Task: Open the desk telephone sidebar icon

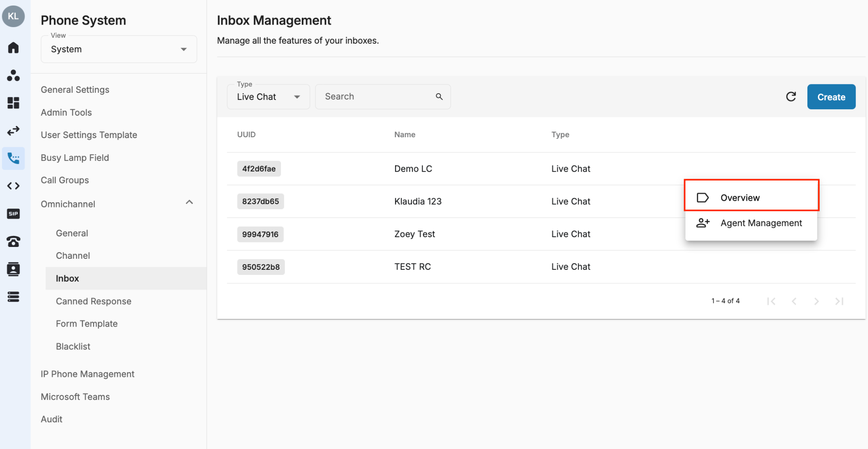Action: [x=13, y=241]
